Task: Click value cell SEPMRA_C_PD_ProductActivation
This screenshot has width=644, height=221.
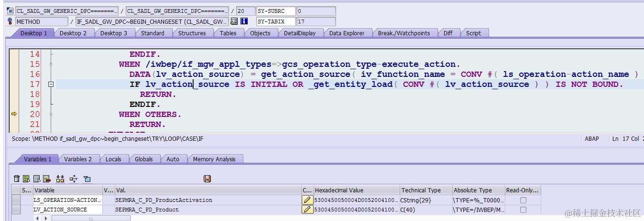Action: click(x=207, y=200)
